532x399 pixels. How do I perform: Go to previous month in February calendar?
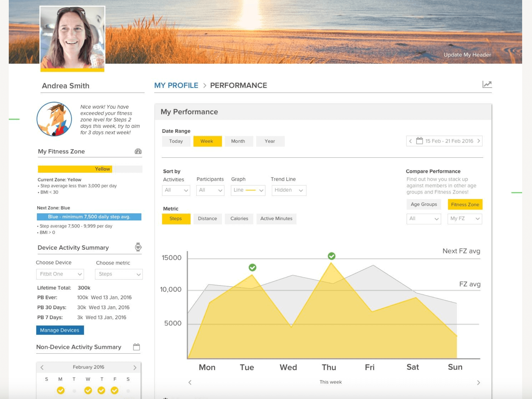(x=42, y=367)
